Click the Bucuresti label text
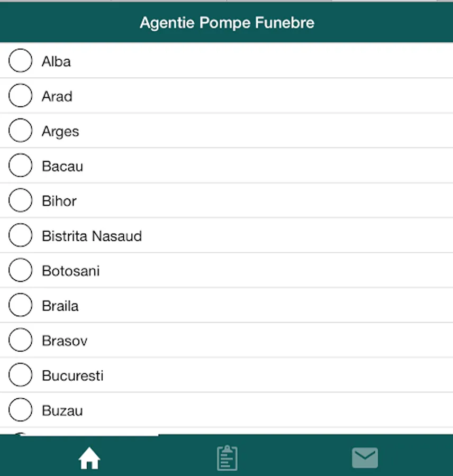 [x=73, y=376]
